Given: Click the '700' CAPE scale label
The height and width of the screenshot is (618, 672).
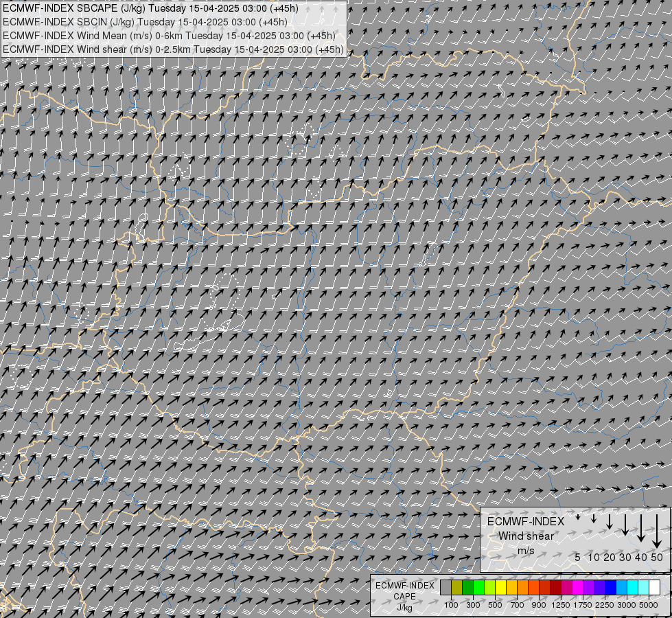Looking at the screenshot, I should pyautogui.click(x=518, y=605).
